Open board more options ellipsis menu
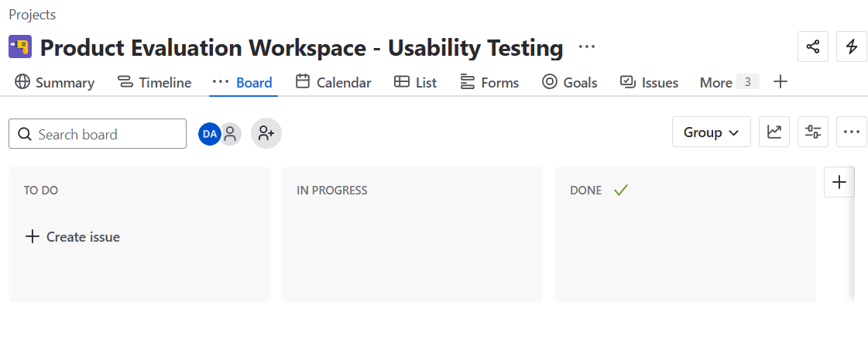 click(x=852, y=132)
